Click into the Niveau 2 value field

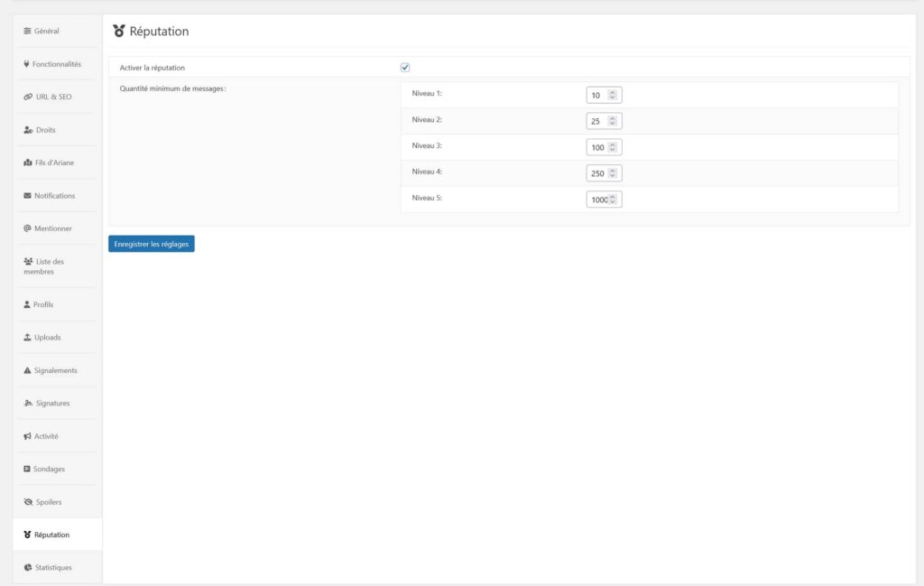tap(596, 121)
